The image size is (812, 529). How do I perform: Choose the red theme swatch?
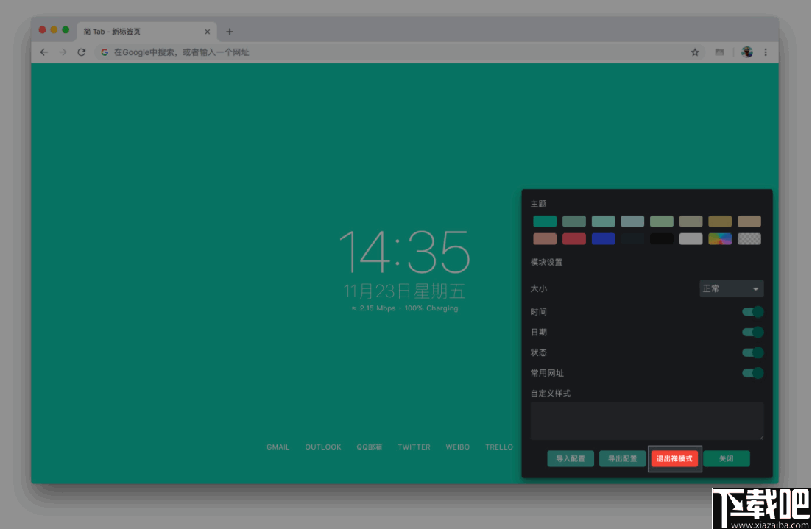point(573,238)
